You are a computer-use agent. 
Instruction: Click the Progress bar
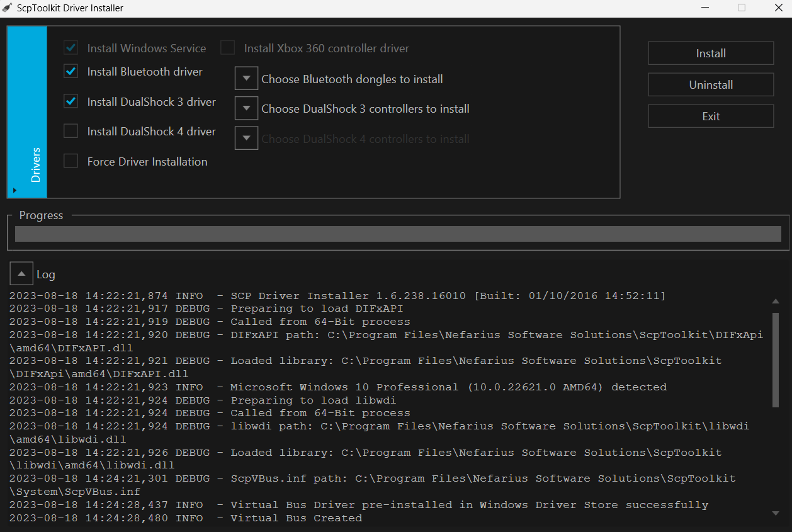[x=398, y=234]
